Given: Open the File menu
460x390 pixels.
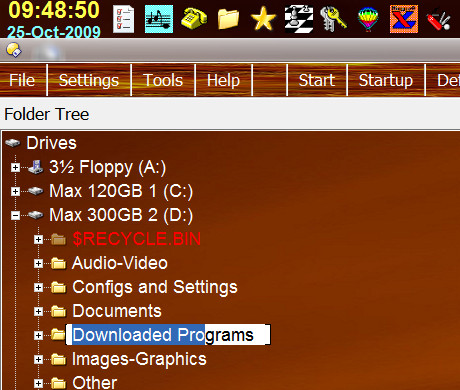Looking at the screenshot, I should pyautogui.click(x=22, y=80).
